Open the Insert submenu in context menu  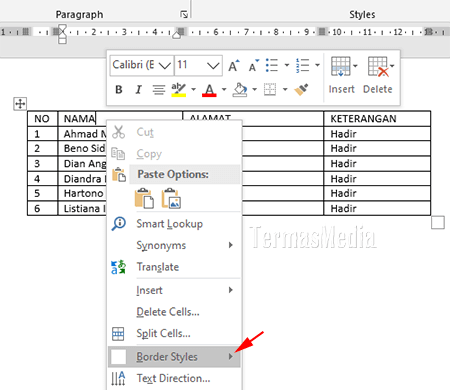pyautogui.click(x=174, y=290)
